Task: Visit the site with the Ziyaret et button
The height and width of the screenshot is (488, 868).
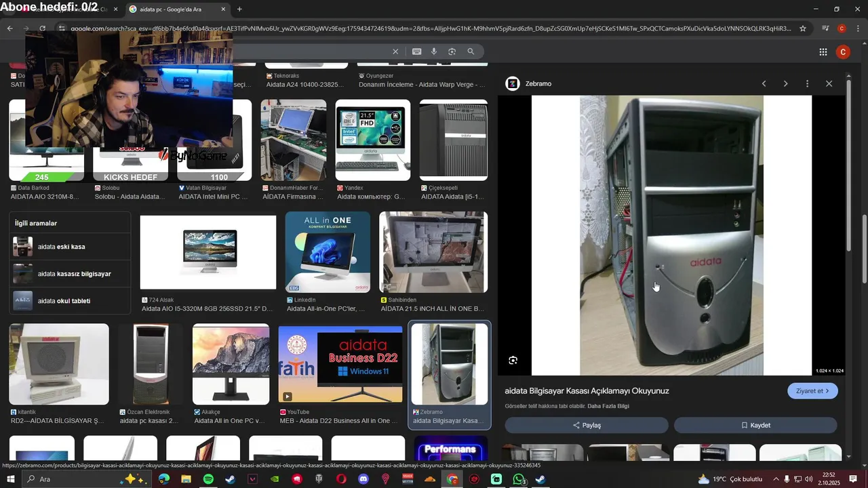Action: [812, 391]
